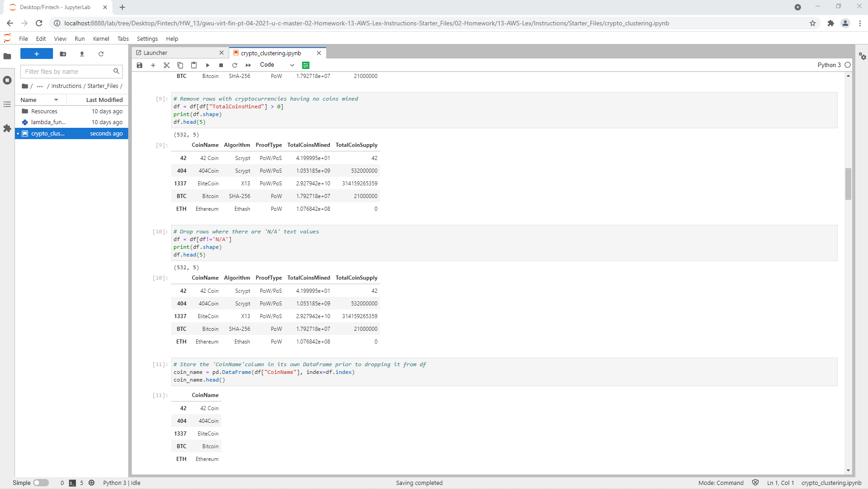Open the table of contents panel
This screenshot has height=489, width=868.
click(7, 104)
